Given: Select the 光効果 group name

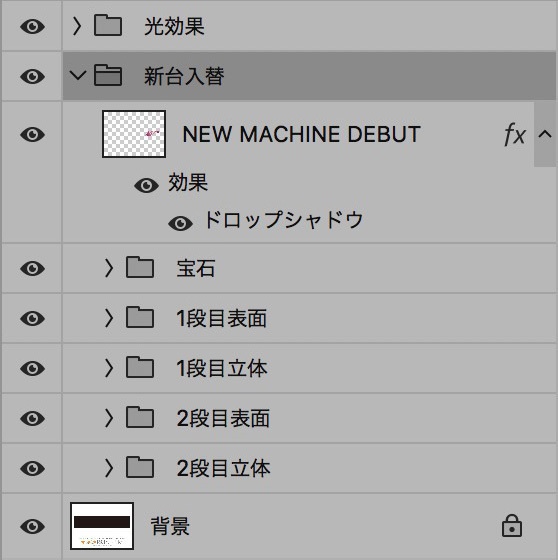Looking at the screenshot, I should click(174, 26).
